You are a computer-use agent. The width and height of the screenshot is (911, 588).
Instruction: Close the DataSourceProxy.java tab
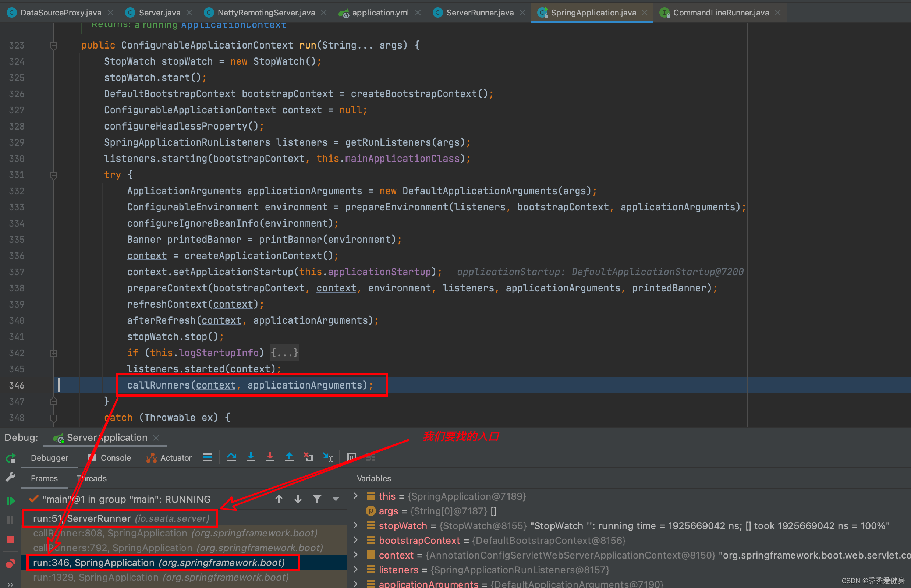pos(110,13)
